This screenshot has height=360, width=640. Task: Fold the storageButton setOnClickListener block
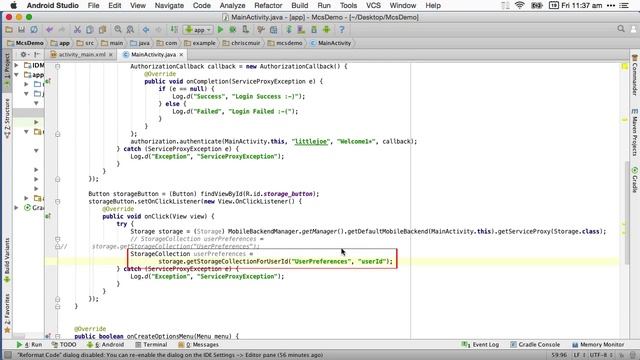click(58, 201)
